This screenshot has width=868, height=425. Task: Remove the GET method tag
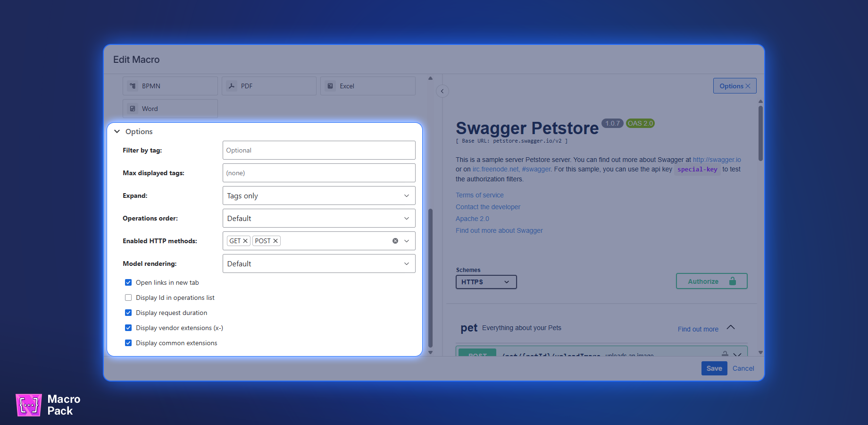point(245,241)
